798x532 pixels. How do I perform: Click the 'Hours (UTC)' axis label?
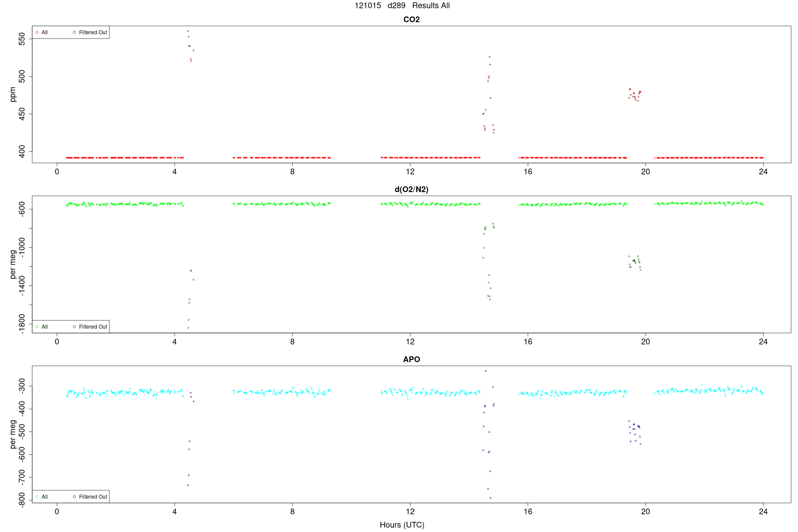point(402,525)
